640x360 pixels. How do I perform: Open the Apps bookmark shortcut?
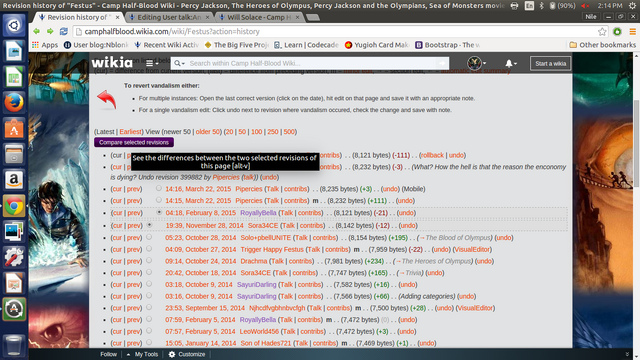[45, 45]
